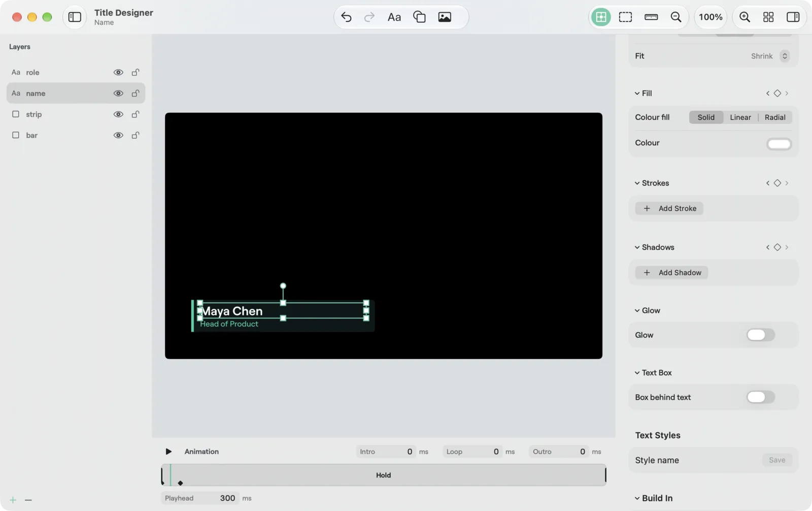Select Solid colour fill
Image resolution: width=812 pixels, height=511 pixels.
706,117
